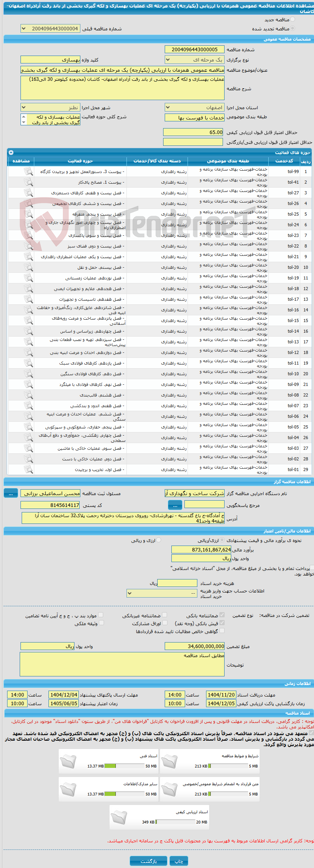Open folder icon for سایر مدارک/اطلاعات

tap(68, 789)
